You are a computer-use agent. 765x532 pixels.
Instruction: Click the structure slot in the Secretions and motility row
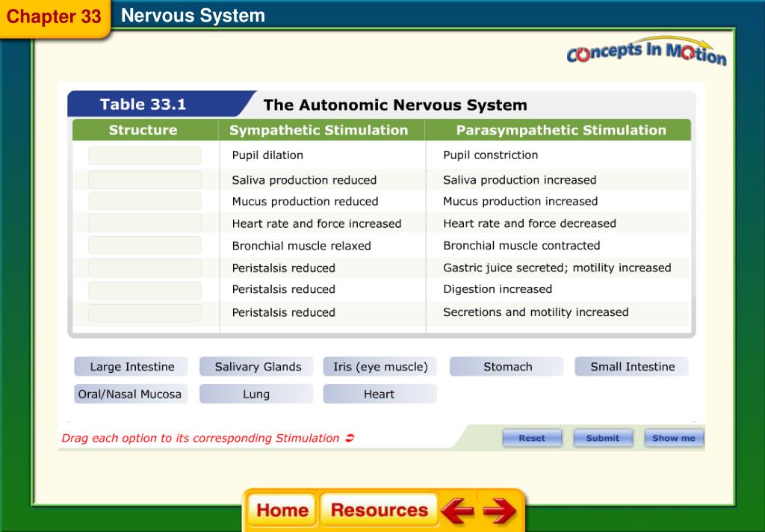click(x=145, y=313)
